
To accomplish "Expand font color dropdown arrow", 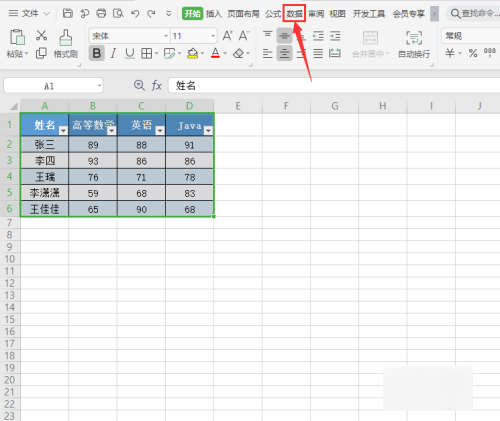I will [225, 53].
